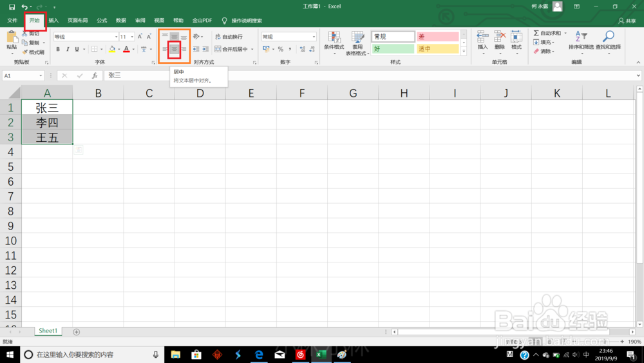Screen dimensions: 644x363
Task: Toggle bottom vertical alignment
Action: [x=184, y=37]
